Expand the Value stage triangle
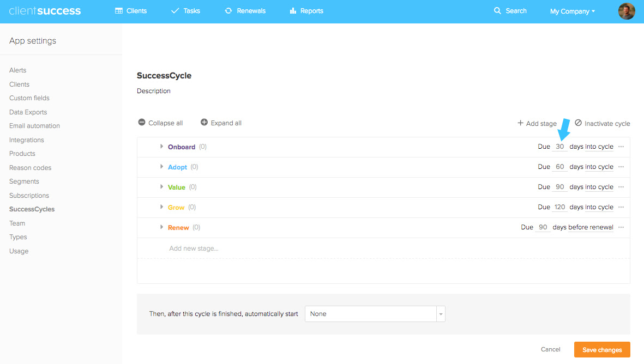644x364 pixels. pyautogui.click(x=161, y=187)
